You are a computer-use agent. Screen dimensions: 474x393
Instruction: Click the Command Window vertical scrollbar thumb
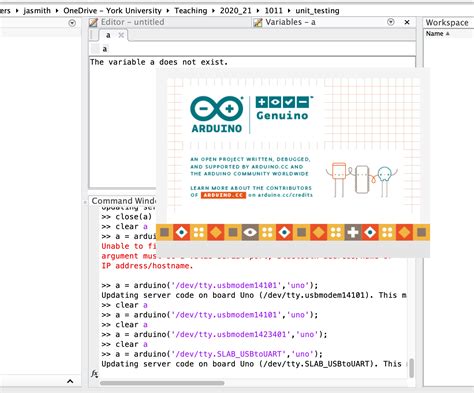coord(412,368)
